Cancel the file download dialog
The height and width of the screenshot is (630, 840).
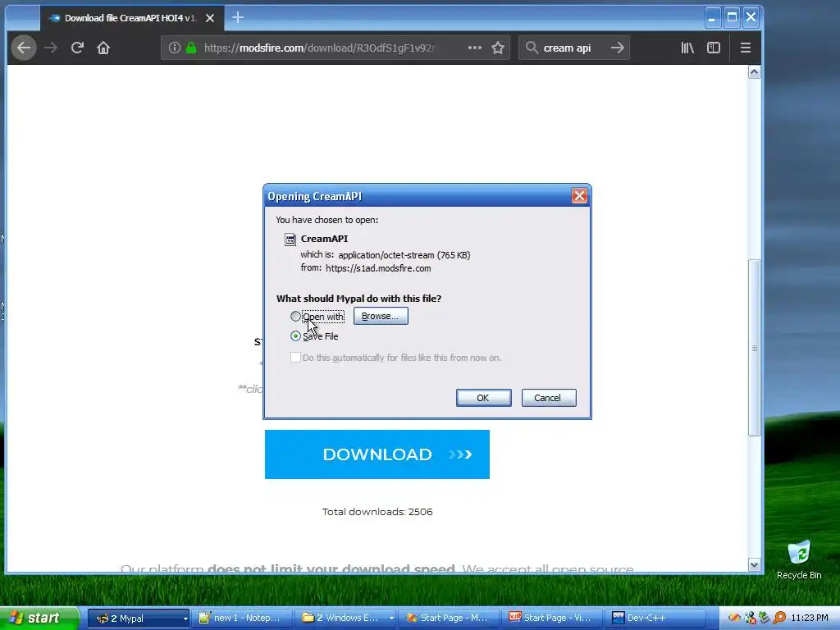click(x=549, y=398)
